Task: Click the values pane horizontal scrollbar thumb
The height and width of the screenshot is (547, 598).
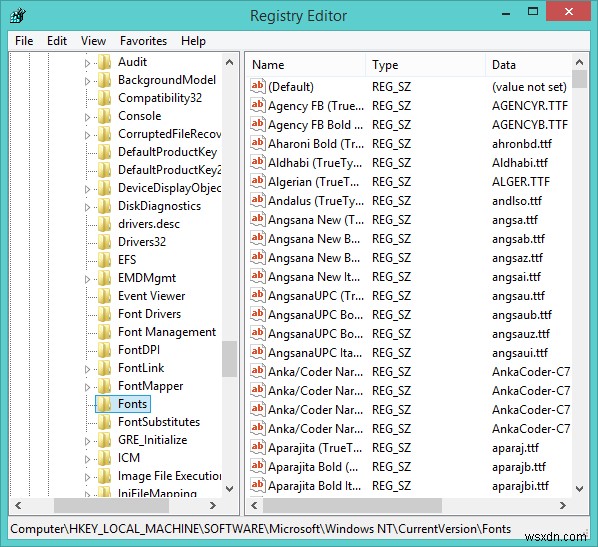Action: tap(352, 505)
